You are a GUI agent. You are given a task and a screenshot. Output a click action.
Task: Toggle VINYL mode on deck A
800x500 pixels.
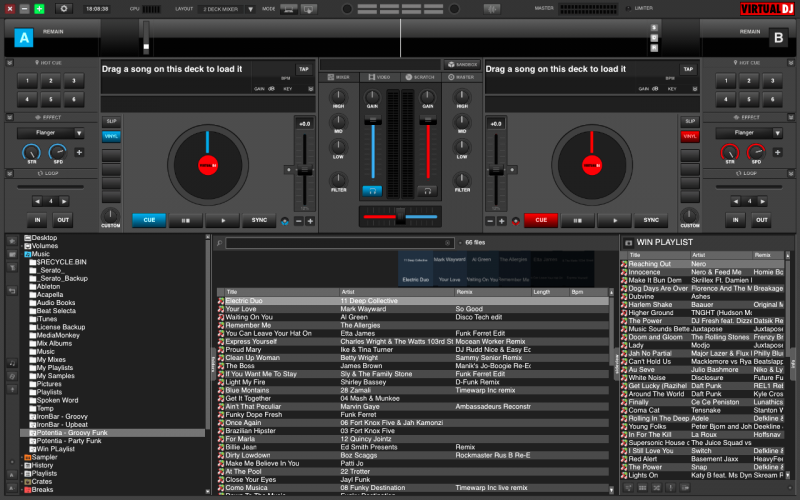[111, 136]
